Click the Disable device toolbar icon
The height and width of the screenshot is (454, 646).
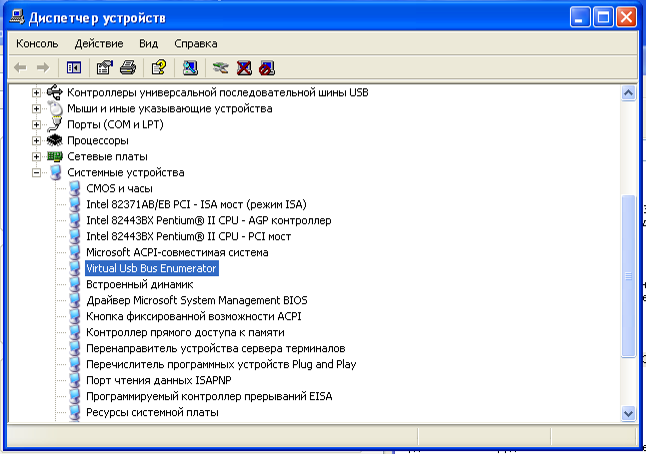pyautogui.click(x=267, y=68)
